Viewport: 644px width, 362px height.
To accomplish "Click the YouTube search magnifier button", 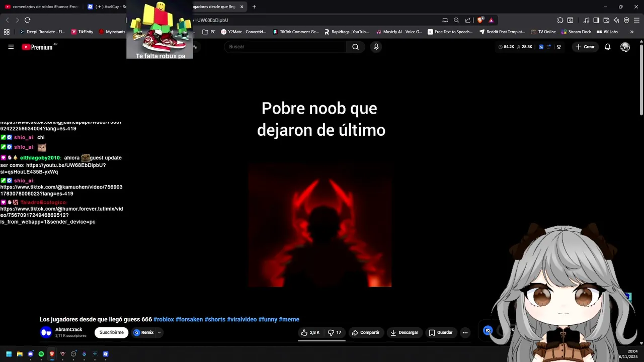I will click(355, 47).
